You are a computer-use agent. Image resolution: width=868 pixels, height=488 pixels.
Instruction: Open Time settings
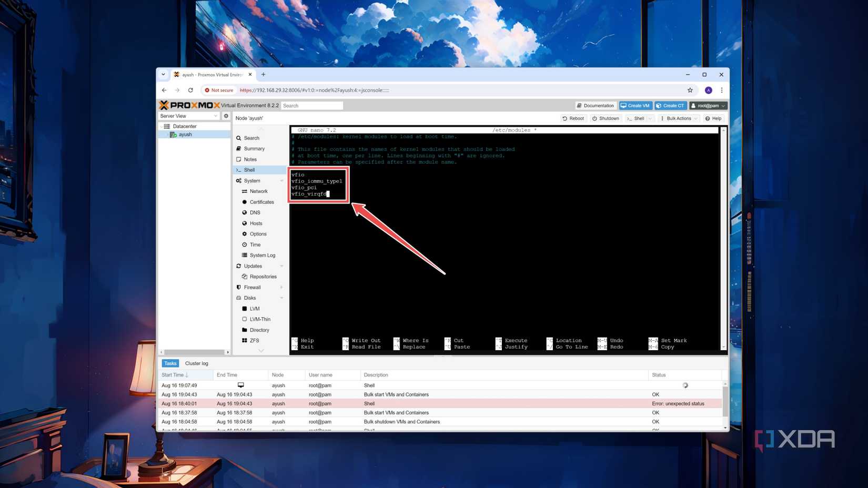(255, 245)
